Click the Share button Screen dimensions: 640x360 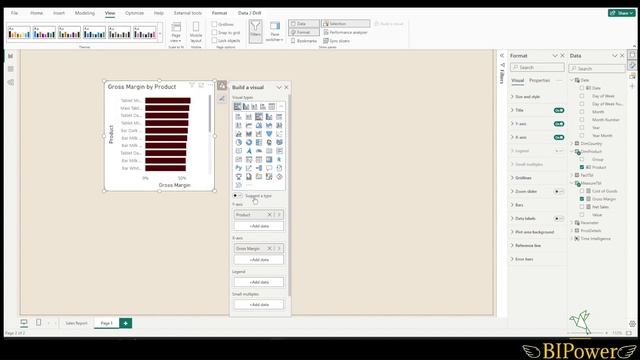tap(622, 13)
